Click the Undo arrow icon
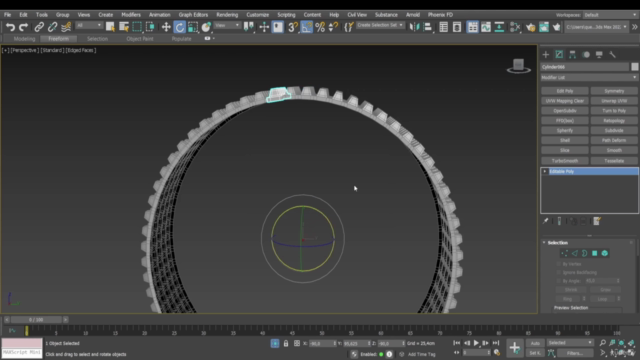 click(x=10, y=27)
